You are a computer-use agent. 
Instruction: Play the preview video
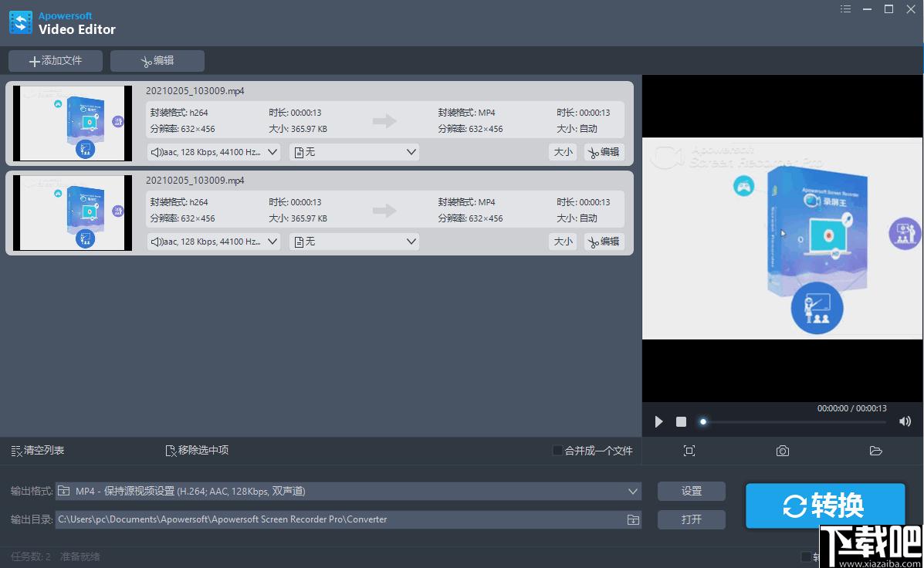tap(658, 421)
